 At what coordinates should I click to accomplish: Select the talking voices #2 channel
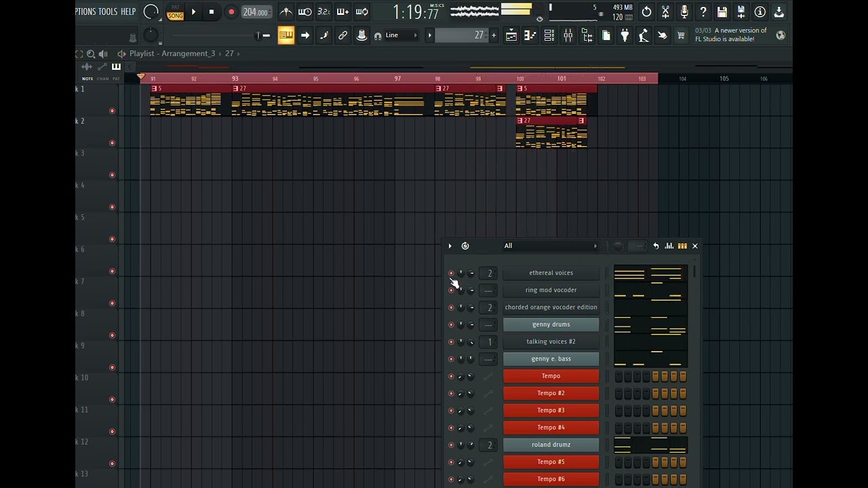551,342
